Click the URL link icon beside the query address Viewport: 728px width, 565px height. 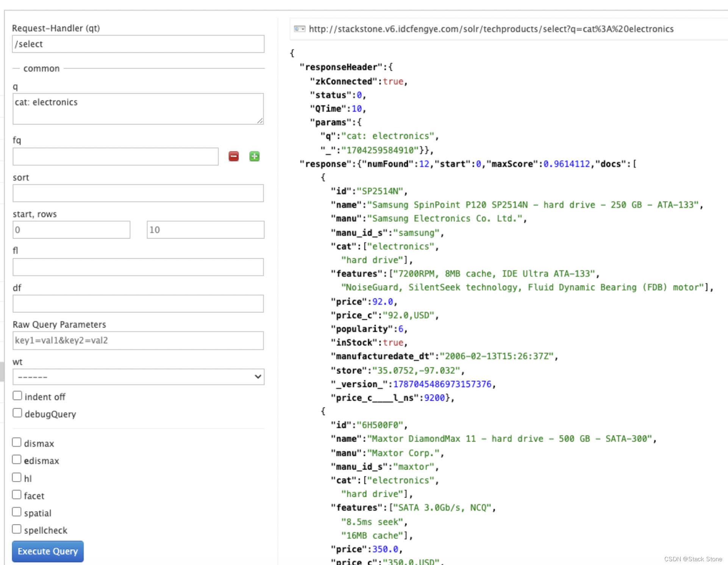(300, 29)
